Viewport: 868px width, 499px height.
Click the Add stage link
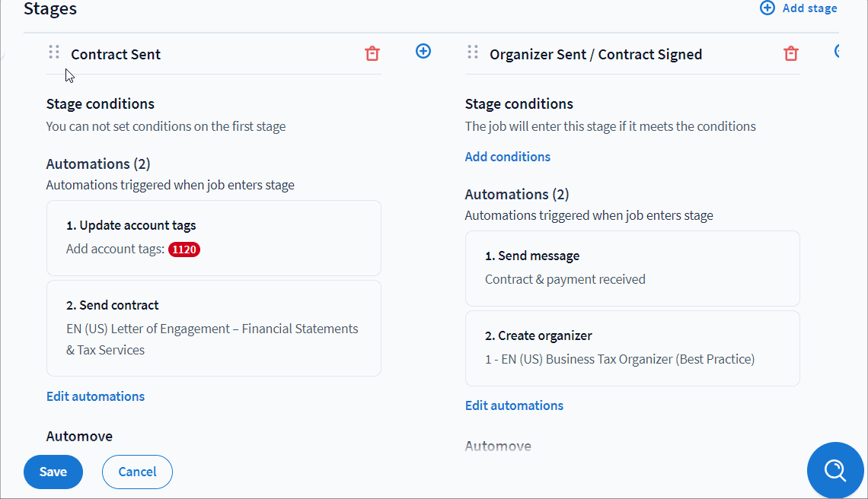click(809, 8)
